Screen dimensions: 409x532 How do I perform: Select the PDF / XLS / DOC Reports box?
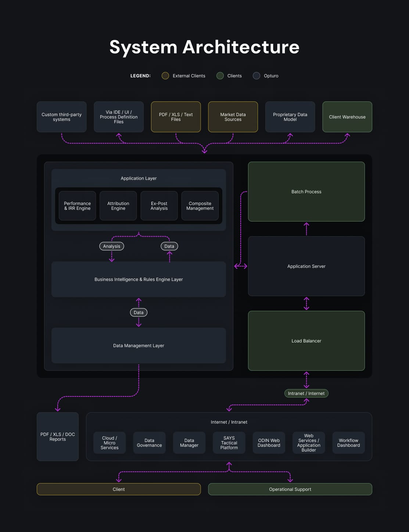[58, 437]
